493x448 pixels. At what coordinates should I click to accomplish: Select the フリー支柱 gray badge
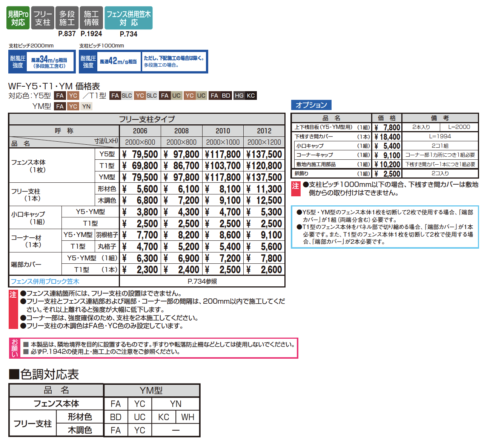tap(43, 18)
